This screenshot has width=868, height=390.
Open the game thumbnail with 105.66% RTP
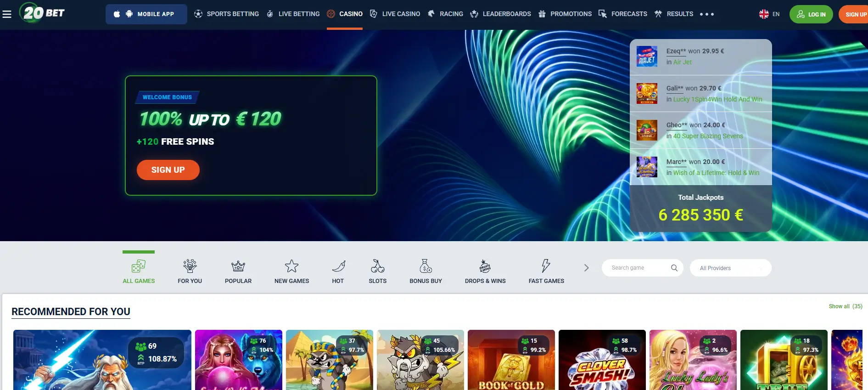[x=420, y=360]
